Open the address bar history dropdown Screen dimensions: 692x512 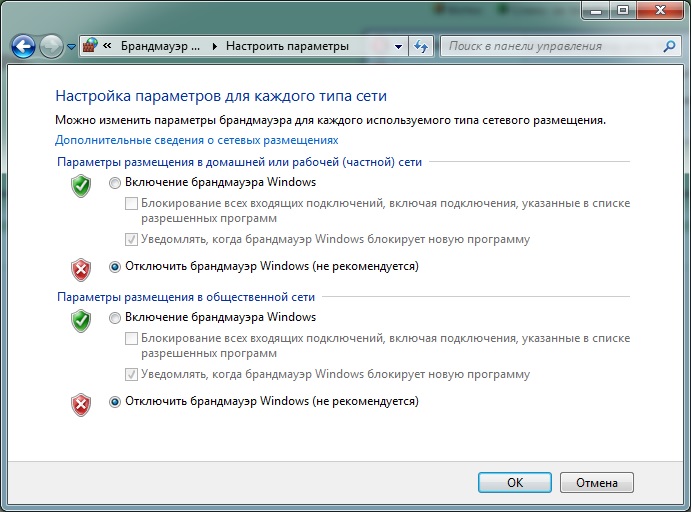(x=398, y=46)
